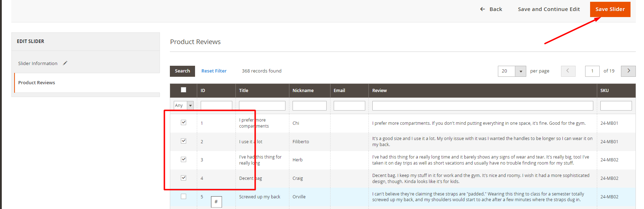This screenshot has width=644, height=209.
Task: Click the pencil icon beside Slider Information
Action: tap(65, 63)
